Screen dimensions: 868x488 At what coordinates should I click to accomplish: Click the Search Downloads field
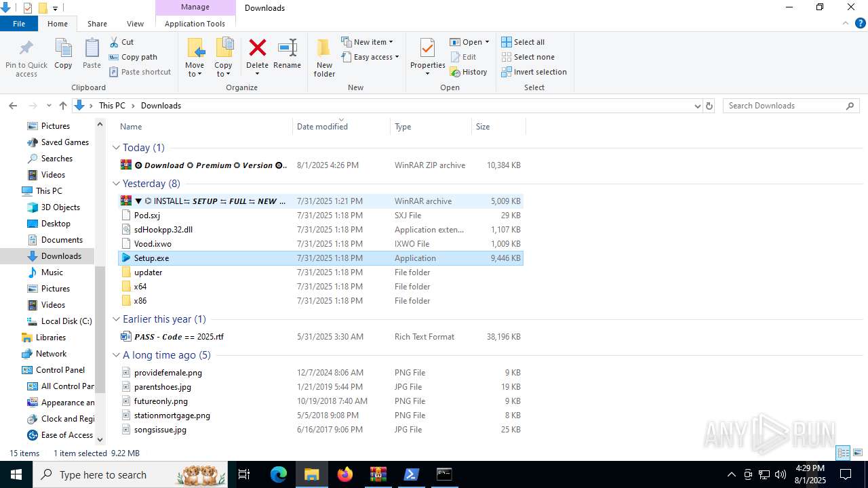click(x=791, y=106)
